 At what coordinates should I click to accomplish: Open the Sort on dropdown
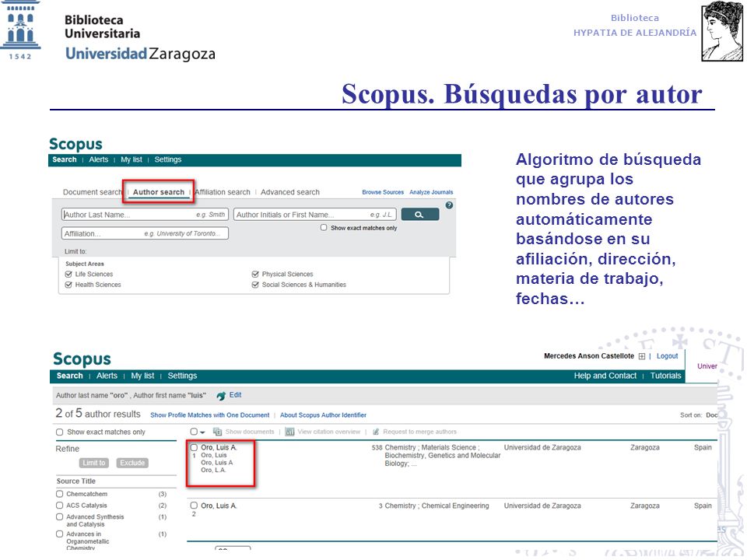tap(711, 415)
